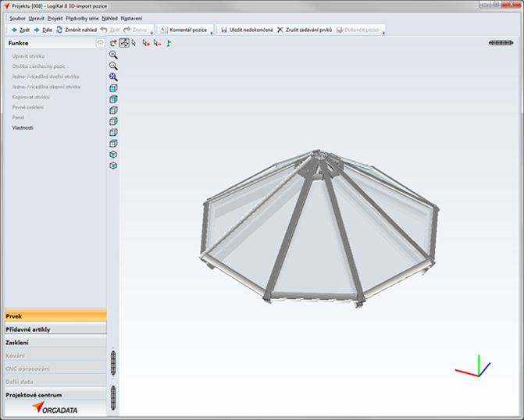524x420 pixels.
Task: Expand the Kování section
Action: (x=55, y=355)
